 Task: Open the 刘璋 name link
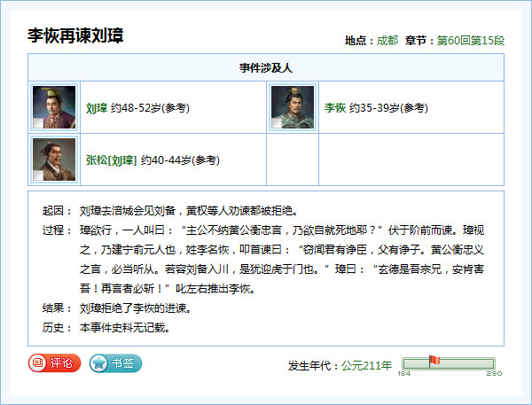click(x=97, y=108)
